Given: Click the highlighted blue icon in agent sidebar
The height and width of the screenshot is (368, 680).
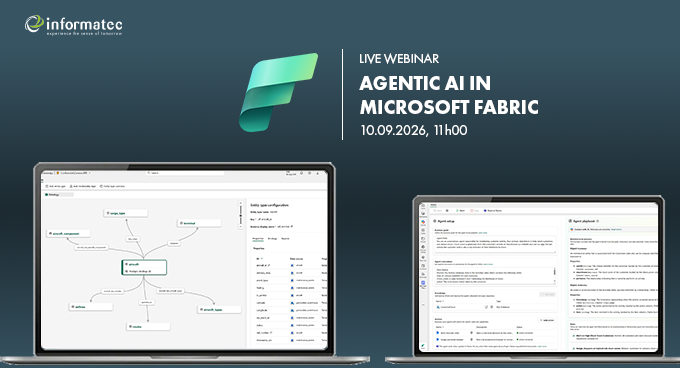Looking at the screenshot, I should [423, 283].
